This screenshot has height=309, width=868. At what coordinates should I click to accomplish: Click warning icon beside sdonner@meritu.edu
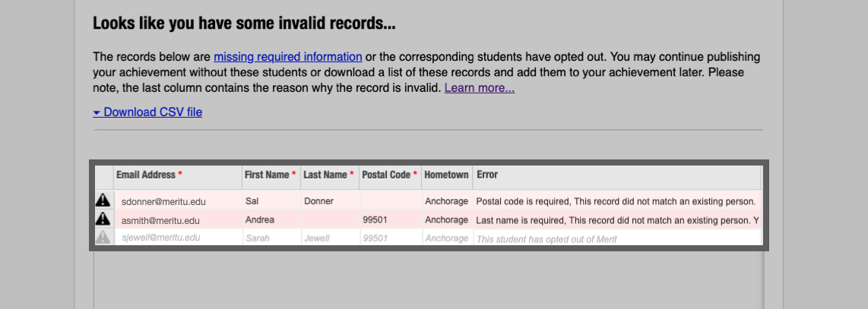pyautogui.click(x=103, y=200)
